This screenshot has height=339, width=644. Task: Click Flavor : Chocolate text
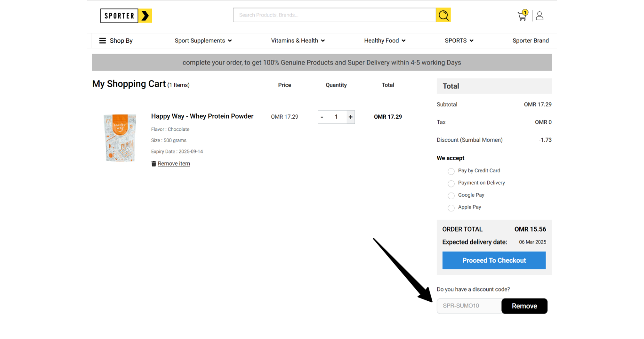(170, 129)
